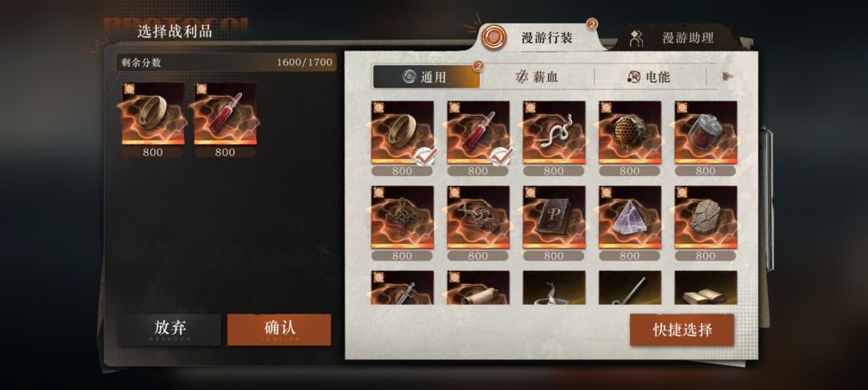
Task: Select the red powder jar item
Action: click(706, 133)
